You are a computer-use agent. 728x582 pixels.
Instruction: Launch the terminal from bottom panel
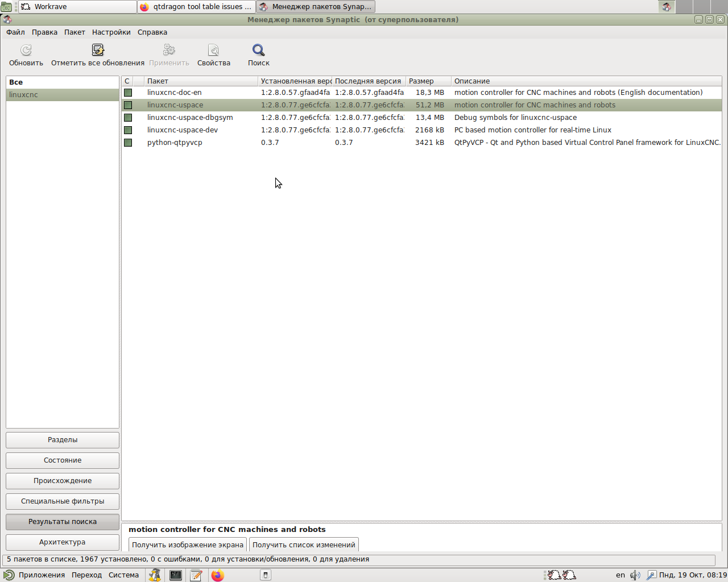coord(176,575)
